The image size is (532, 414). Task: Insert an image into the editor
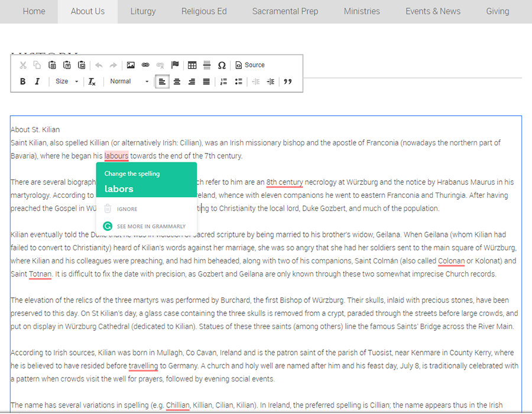pyautogui.click(x=131, y=65)
